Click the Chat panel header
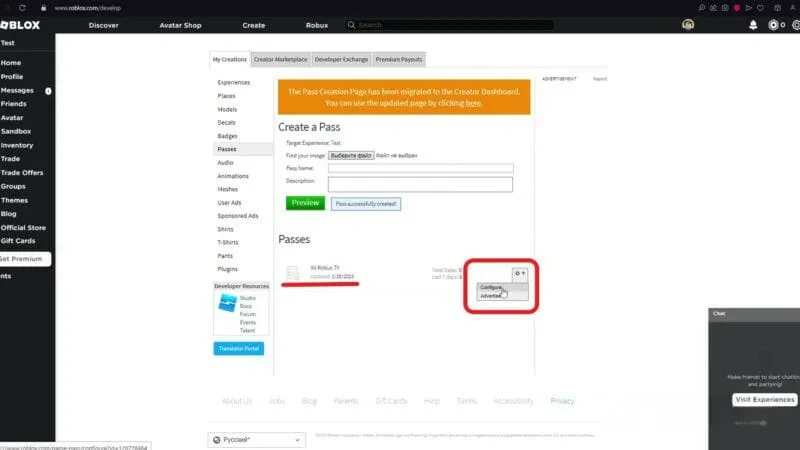The image size is (800, 450). (754, 314)
